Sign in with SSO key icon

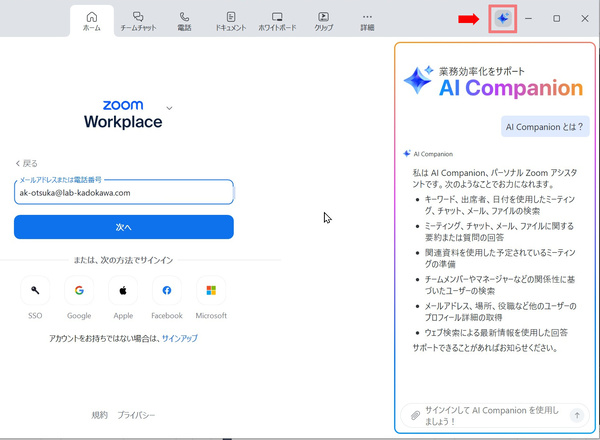(35, 290)
